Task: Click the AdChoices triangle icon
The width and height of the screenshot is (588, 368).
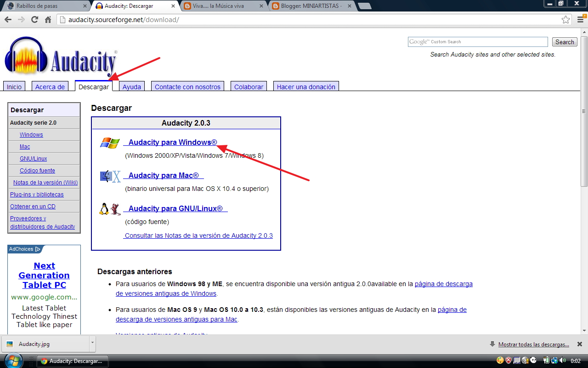Action: 38,249
